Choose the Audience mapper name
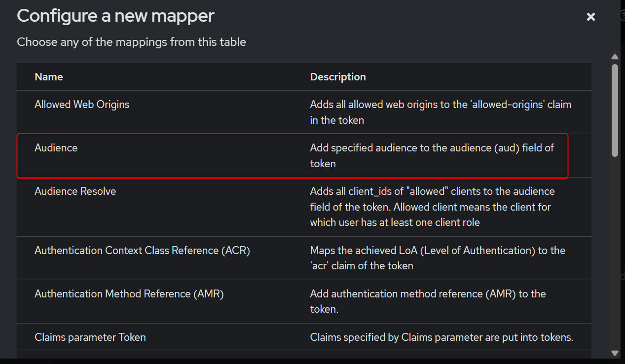 point(56,148)
